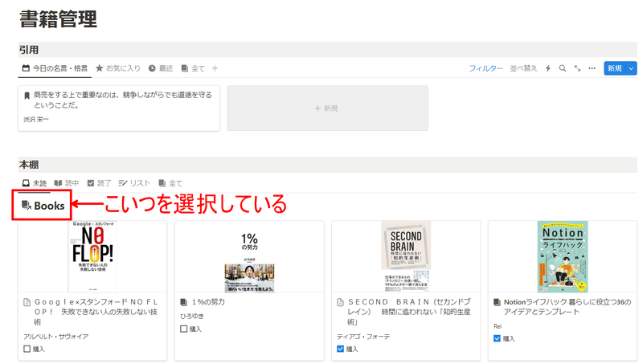643x364 pixels.
Task: Switch to the お気に入り favorites tab
Action: (x=117, y=68)
